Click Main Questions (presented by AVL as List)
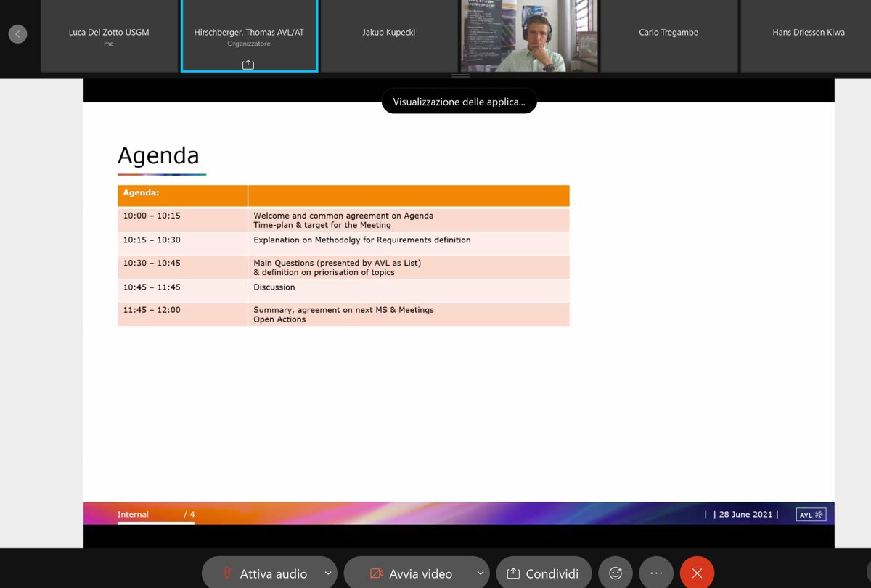The image size is (871, 588). (338, 263)
